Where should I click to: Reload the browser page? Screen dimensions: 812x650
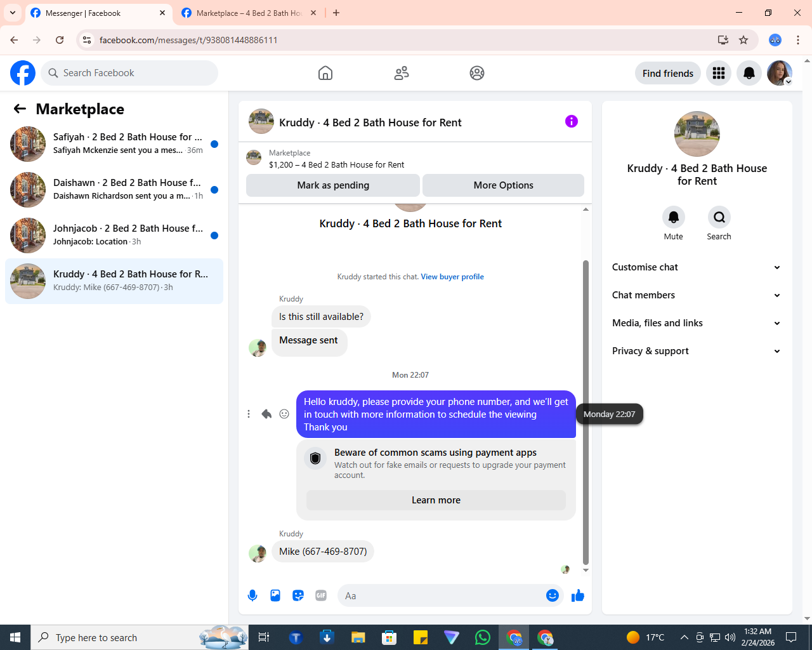(x=60, y=40)
